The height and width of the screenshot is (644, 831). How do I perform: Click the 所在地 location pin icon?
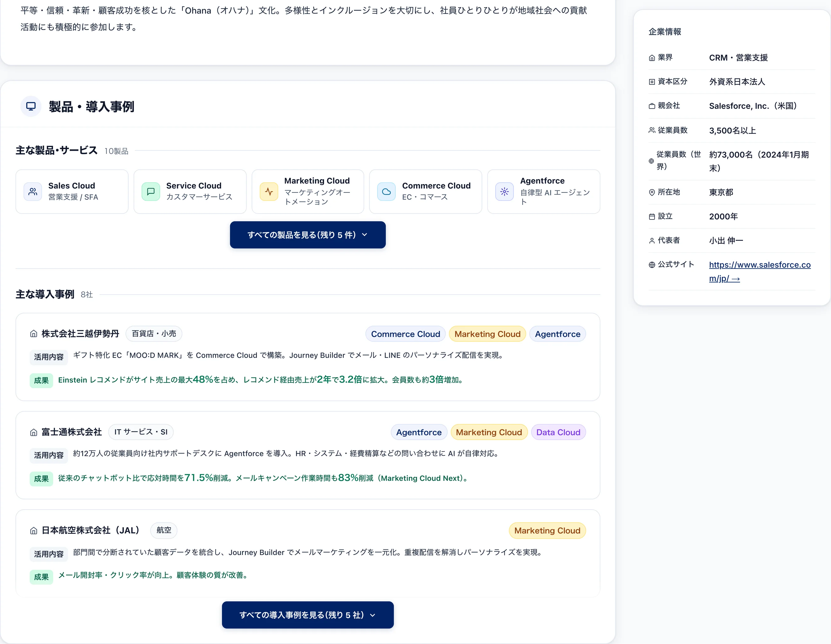click(x=652, y=193)
